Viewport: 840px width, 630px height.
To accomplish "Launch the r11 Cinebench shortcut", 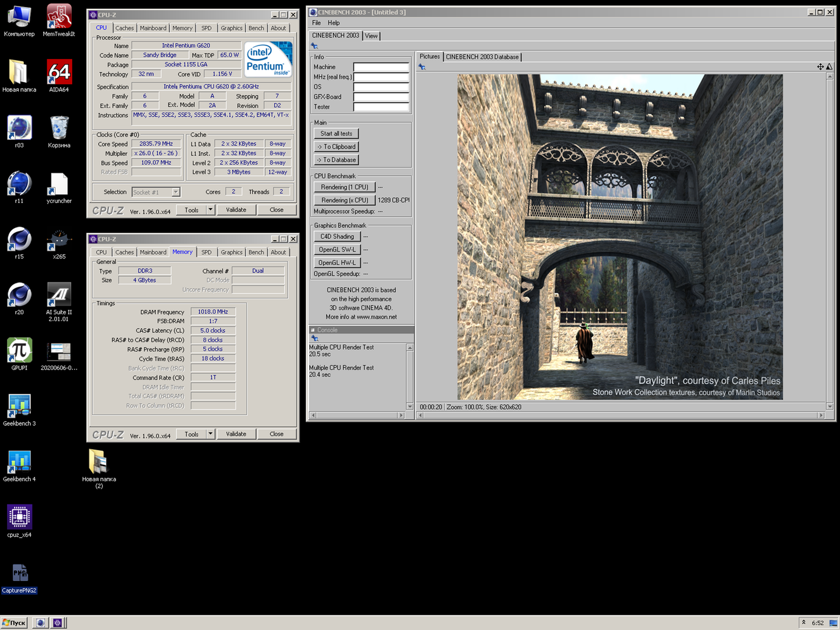I will coord(19,187).
